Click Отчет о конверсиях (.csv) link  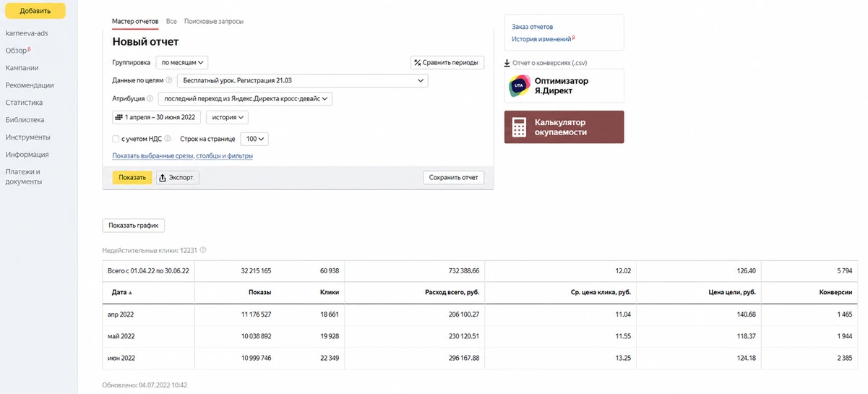click(550, 63)
